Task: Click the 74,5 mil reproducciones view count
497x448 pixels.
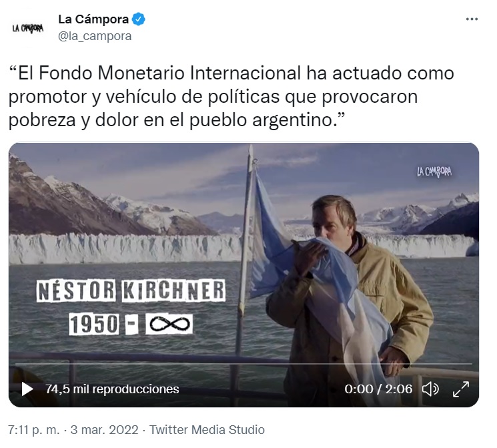Action: (112, 389)
